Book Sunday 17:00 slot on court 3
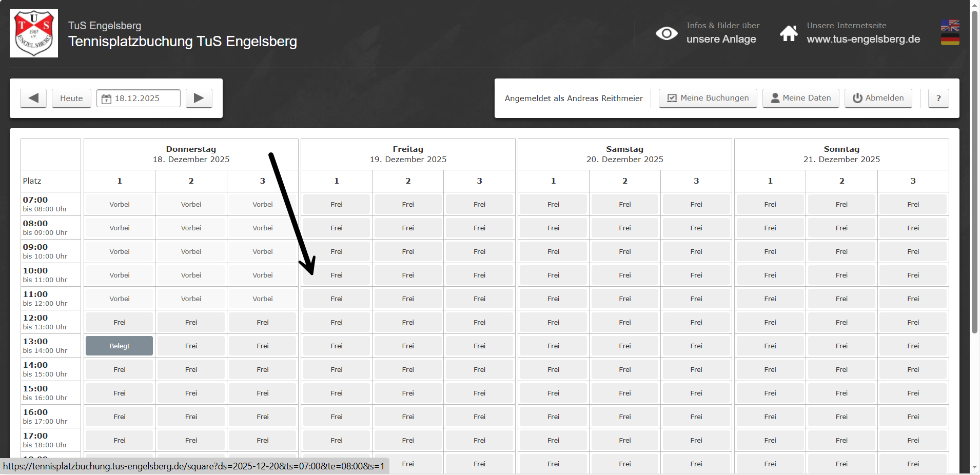The height and width of the screenshot is (475, 980). click(x=913, y=440)
